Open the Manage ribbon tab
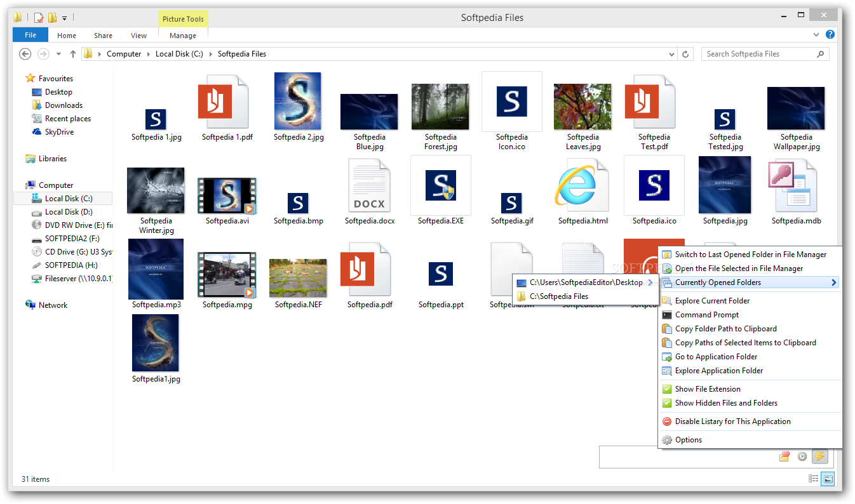 [183, 36]
